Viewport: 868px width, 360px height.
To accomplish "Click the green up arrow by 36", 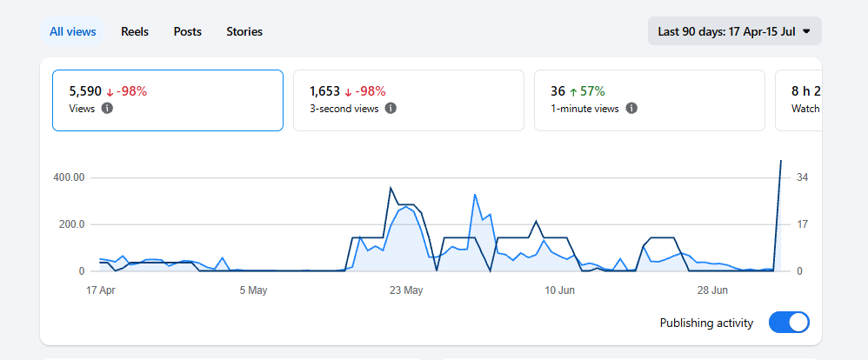I will tap(573, 92).
